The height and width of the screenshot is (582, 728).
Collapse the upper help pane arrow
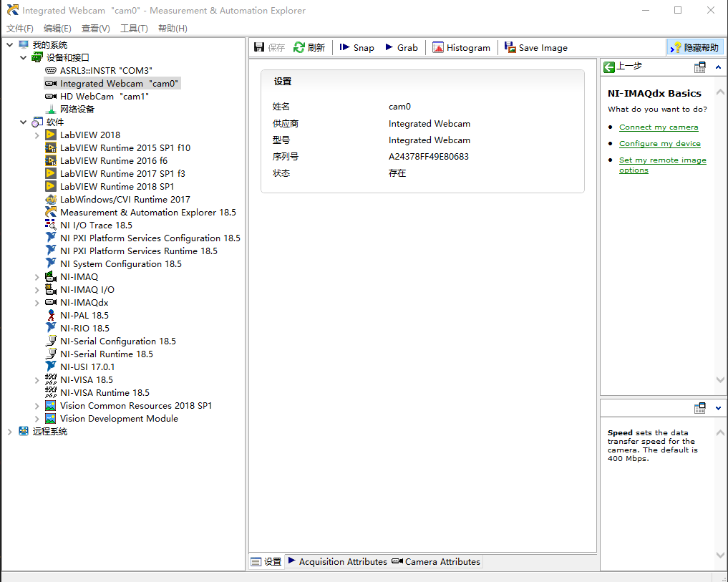coord(718,67)
